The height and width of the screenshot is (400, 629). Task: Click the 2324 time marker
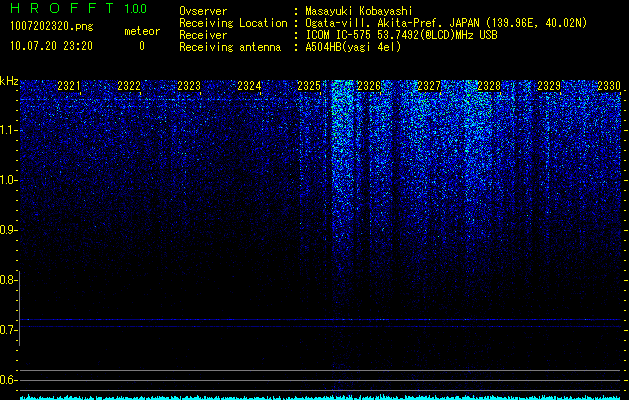point(249,85)
